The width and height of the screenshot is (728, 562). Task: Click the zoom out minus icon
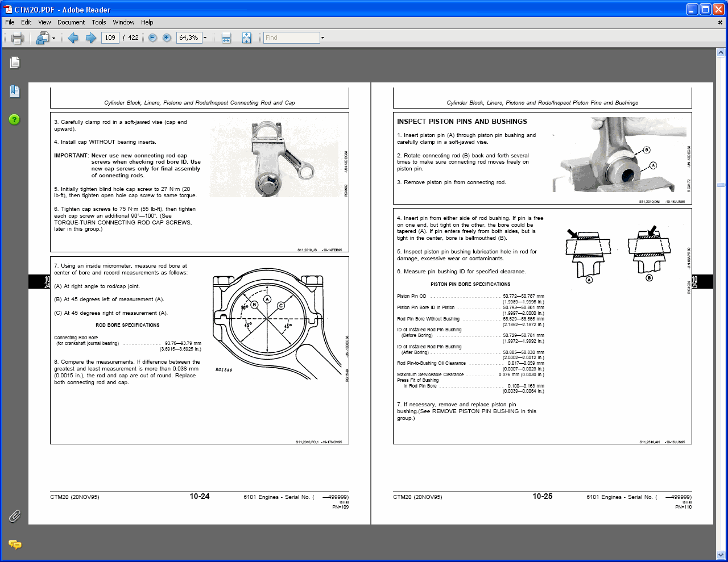152,38
